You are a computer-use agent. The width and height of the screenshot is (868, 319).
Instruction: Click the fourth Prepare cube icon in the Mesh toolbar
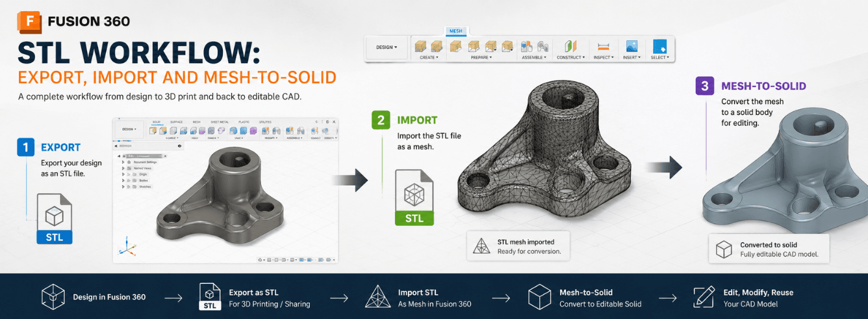(x=507, y=46)
